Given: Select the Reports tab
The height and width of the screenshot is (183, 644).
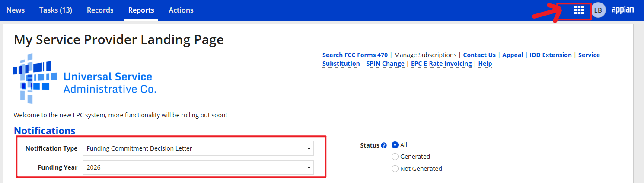Looking at the screenshot, I should [141, 10].
